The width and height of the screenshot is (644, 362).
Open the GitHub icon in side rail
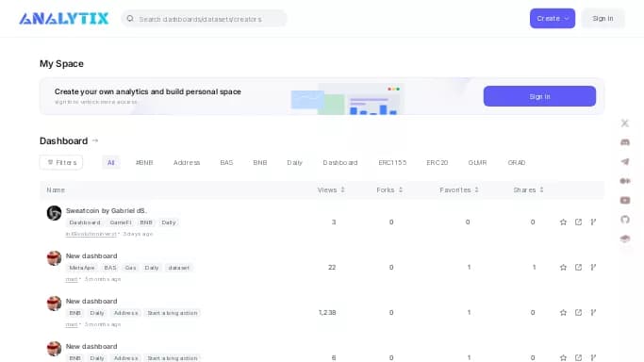[625, 219]
